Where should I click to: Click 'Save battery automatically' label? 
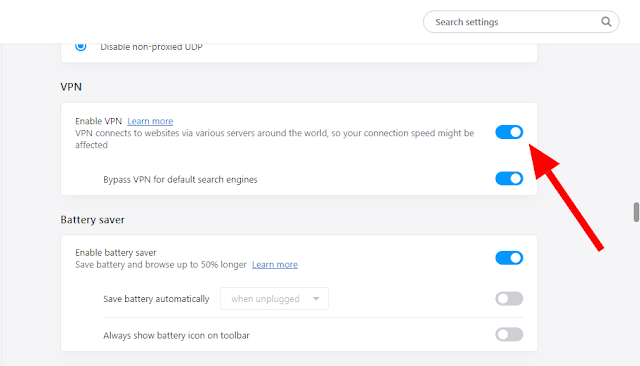coord(156,299)
